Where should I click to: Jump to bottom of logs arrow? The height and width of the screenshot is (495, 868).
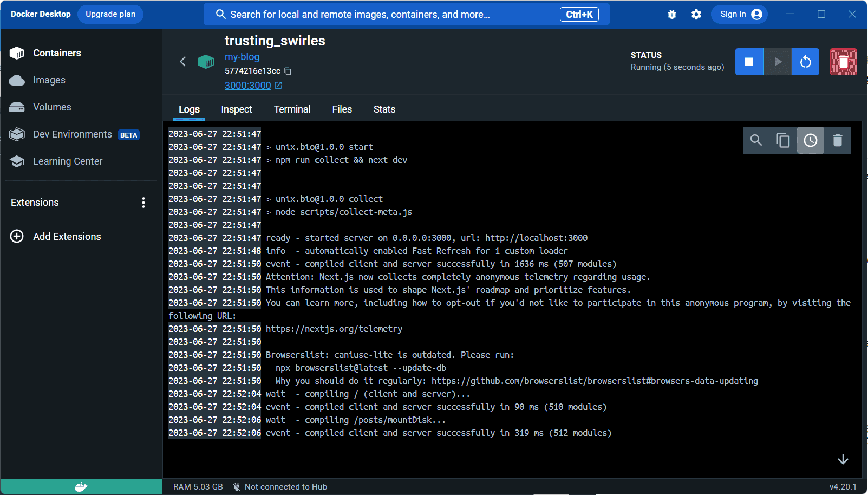pos(843,459)
